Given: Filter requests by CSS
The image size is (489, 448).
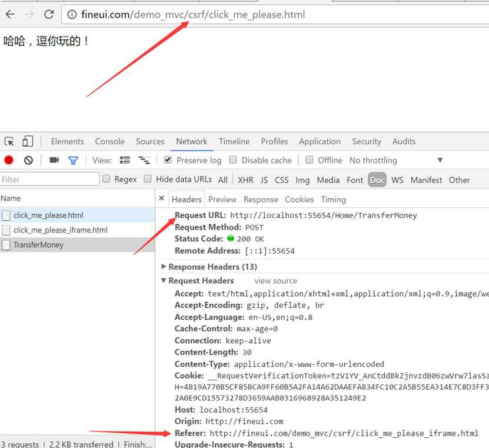Looking at the screenshot, I should [281, 180].
